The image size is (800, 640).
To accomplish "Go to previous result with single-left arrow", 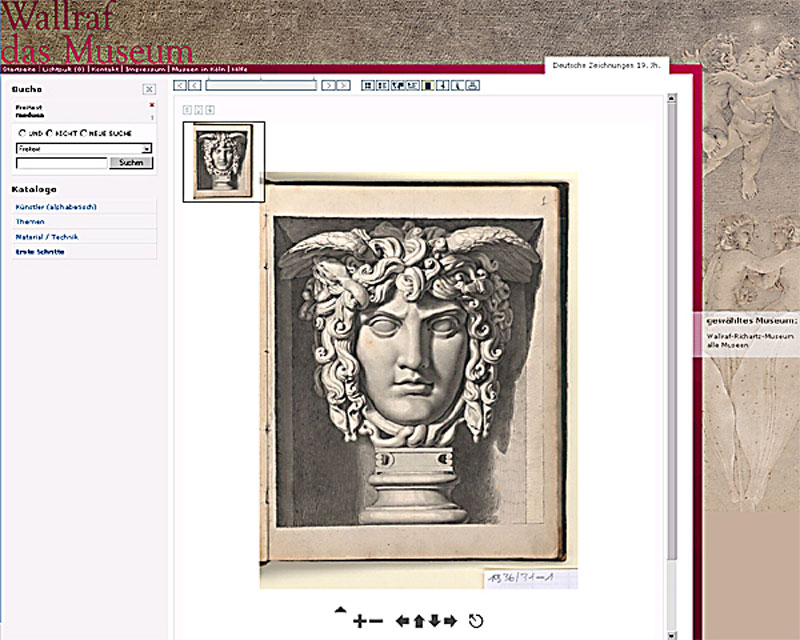I will [x=194, y=85].
